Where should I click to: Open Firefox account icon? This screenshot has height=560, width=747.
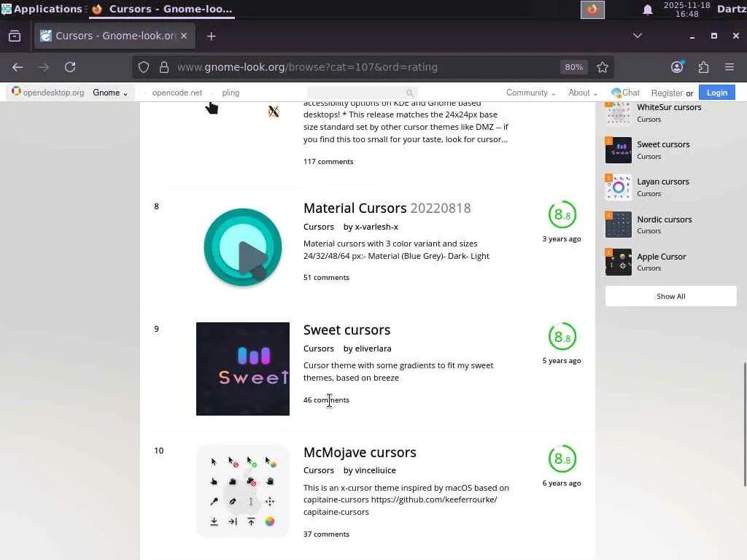(x=677, y=67)
